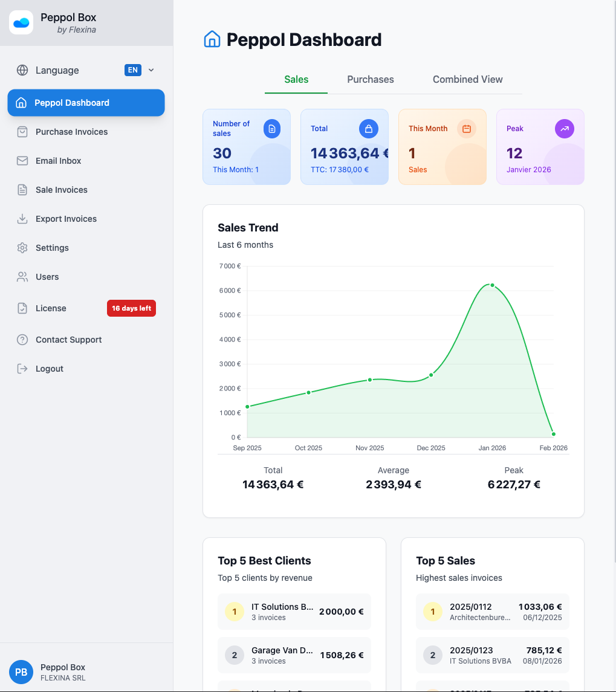Expand the EN language dropdown
Screen dimensions: 616x692
point(132,70)
